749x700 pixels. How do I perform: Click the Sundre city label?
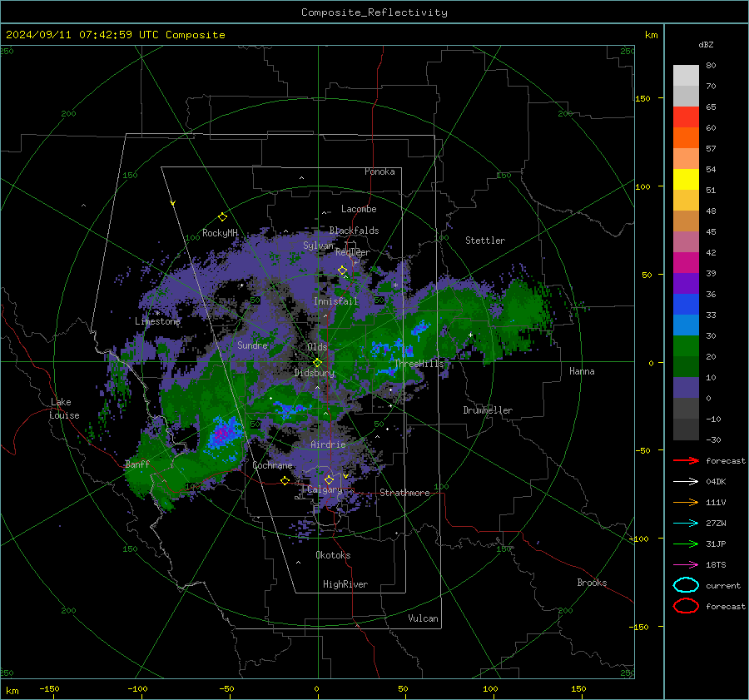[252, 345]
